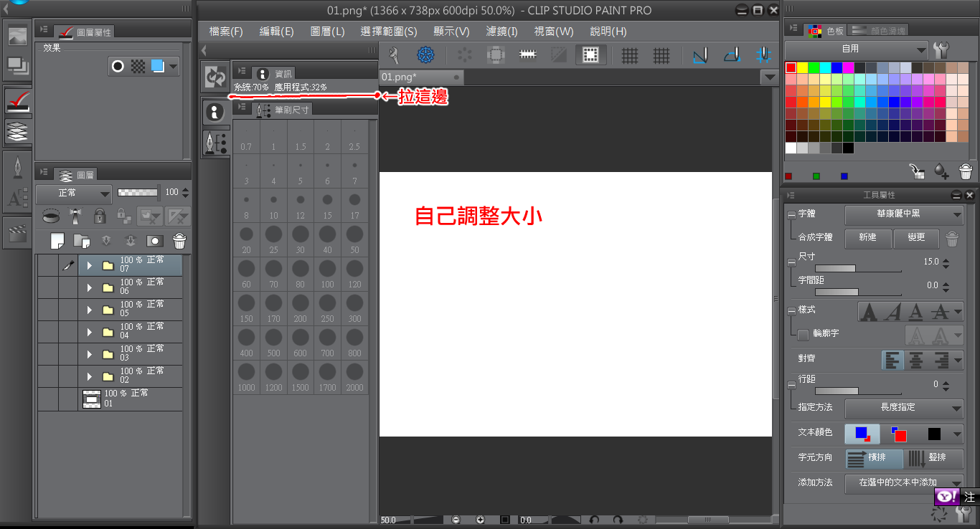Set text alignment to left
The height and width of the screenshot is (529, 980).
[x=892, y=359]
